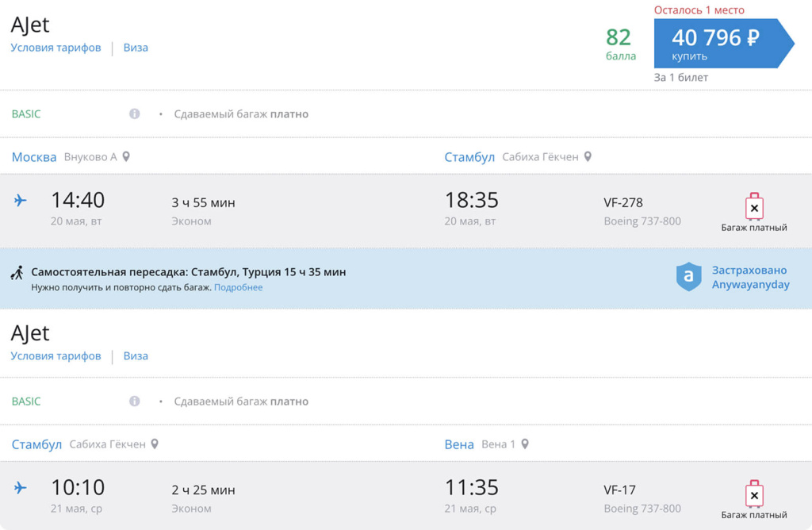Image resolution: width=812 pixels, height=530 pixels.
Task: Open Подробнее link in self-transfer notice
Action: click(x=238, y=287)
